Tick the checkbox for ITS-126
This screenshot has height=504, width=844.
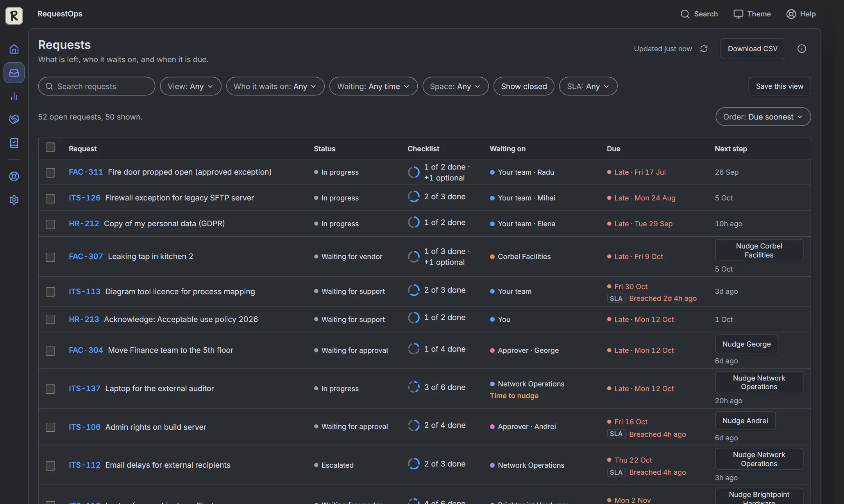[x=50, y=198]
